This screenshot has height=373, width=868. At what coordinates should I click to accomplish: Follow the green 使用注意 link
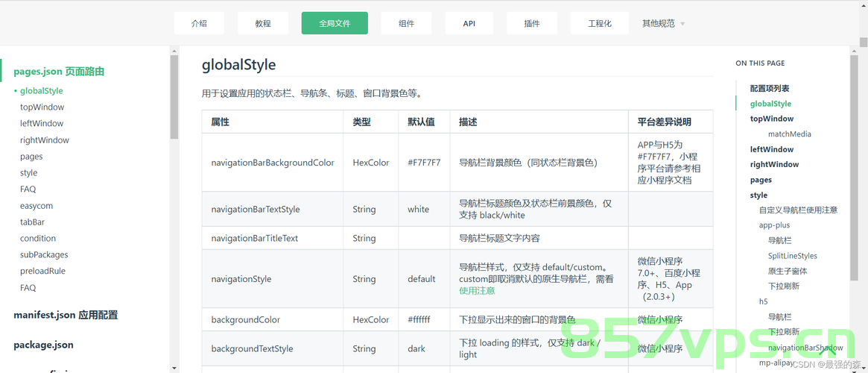click(x=477, y=290)
